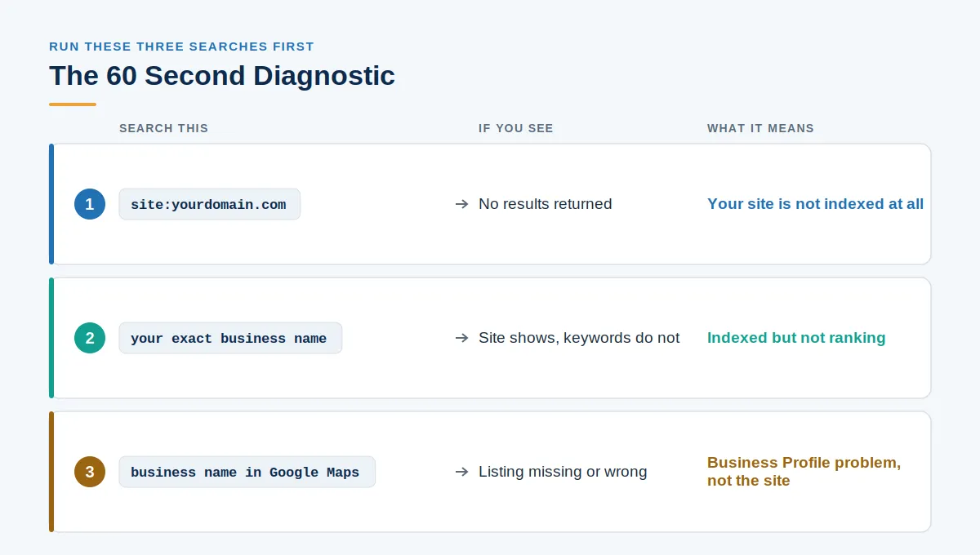Click the brown number 3 badge
The image size is (980, 555).
click(90, 472)
